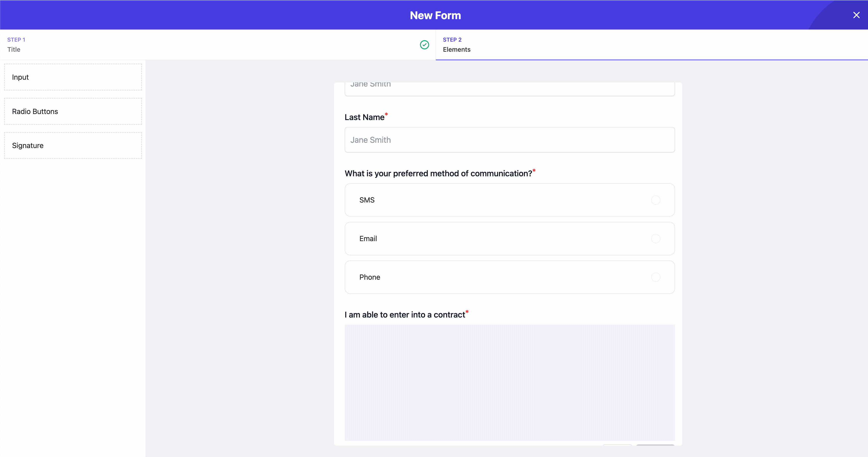
Task: Click the red asterisk next to Last Name
Action: pyautogui.click(x=386, y=114)
